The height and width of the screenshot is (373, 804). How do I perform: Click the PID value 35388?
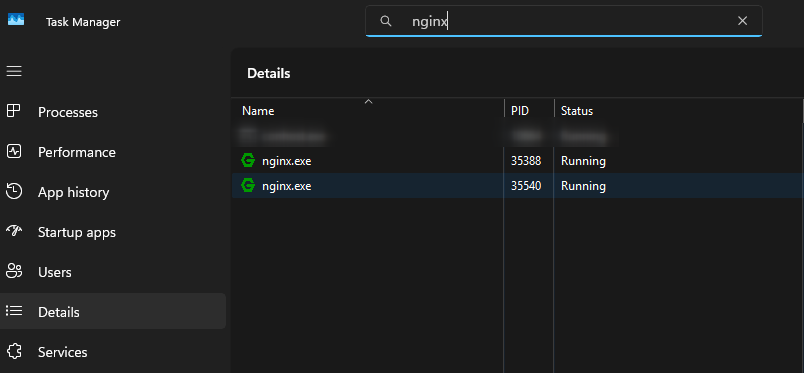click(526, 161)
